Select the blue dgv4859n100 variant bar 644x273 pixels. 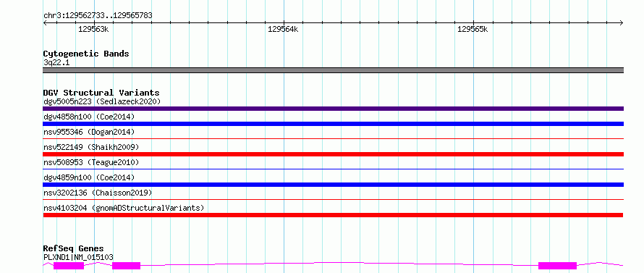[333, 185]
